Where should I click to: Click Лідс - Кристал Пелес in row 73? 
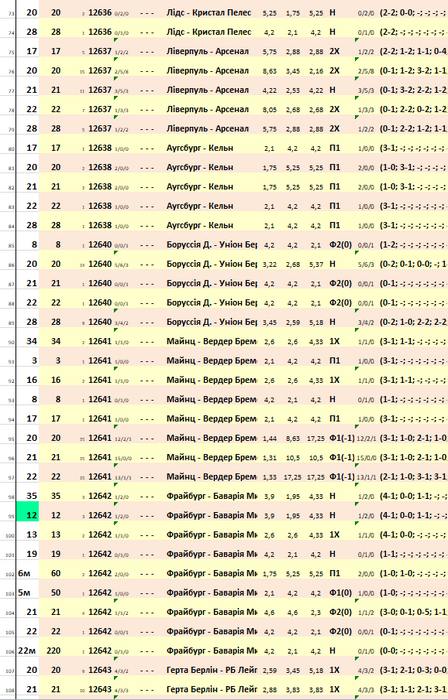point(209,13)
